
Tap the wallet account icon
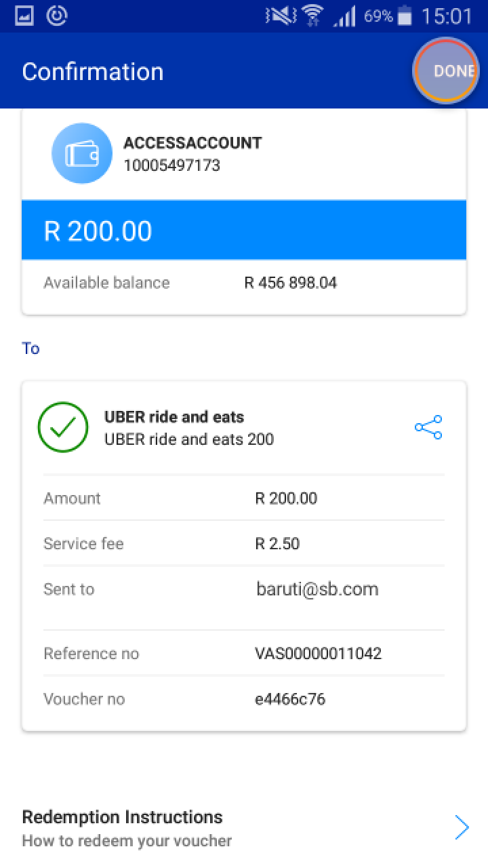tap(82, 153)
